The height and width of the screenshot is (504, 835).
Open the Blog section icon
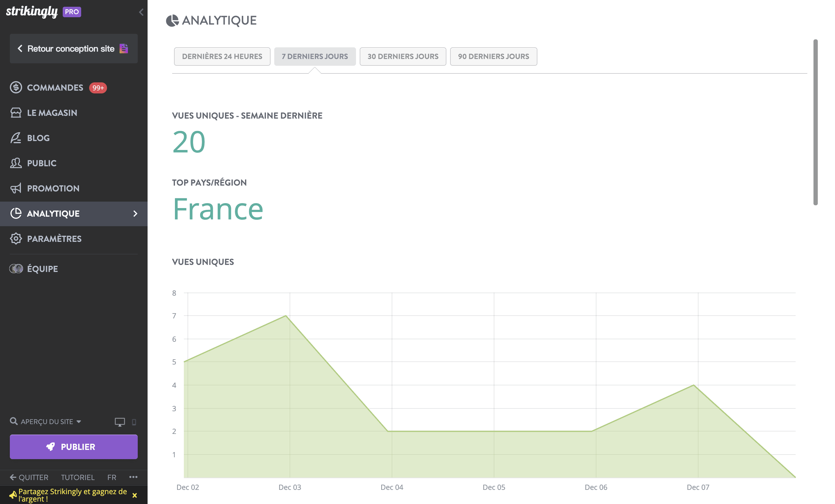(16, 138)
